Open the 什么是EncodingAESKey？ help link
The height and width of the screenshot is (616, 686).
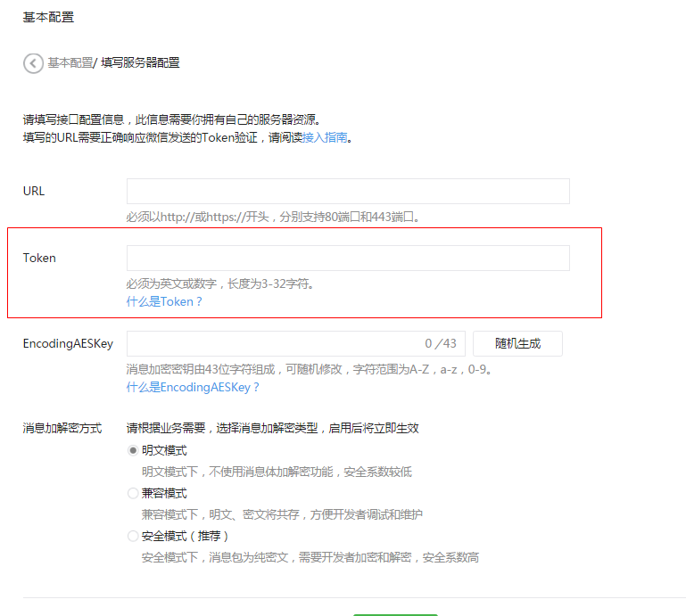click(193, 388)
